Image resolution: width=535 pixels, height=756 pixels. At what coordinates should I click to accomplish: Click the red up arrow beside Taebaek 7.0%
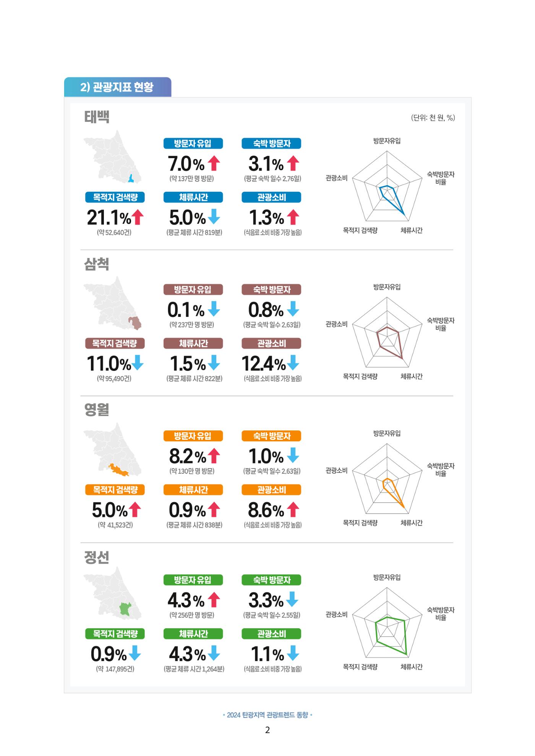click(214, 163)
